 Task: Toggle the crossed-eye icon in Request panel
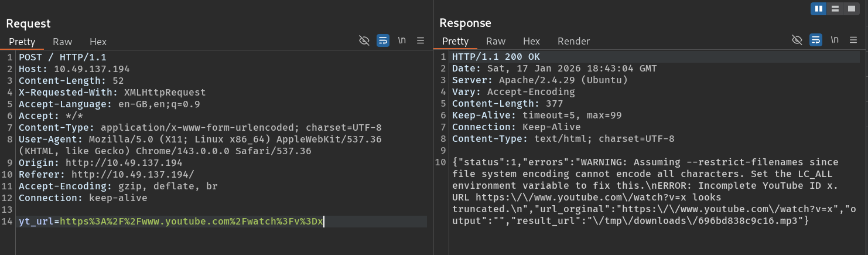364,40
